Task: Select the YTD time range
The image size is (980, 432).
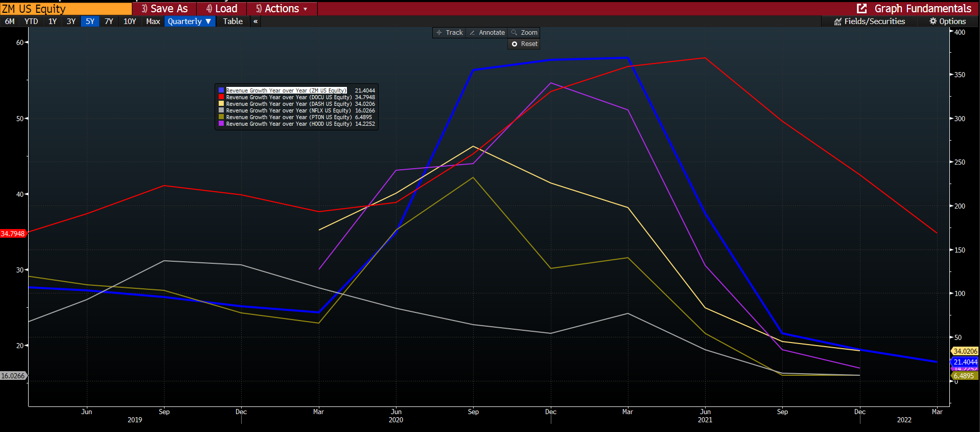Action: [x=31, y=21]
